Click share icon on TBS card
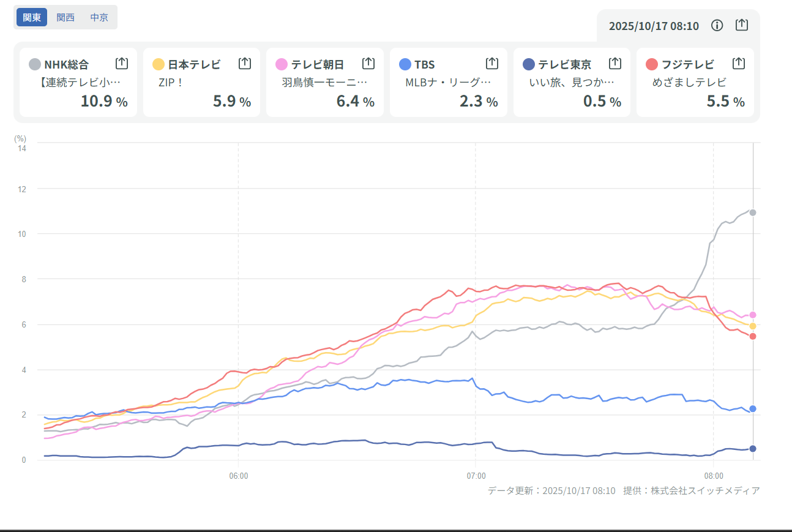This screenshot has width=792, height=532. (491, 63)
